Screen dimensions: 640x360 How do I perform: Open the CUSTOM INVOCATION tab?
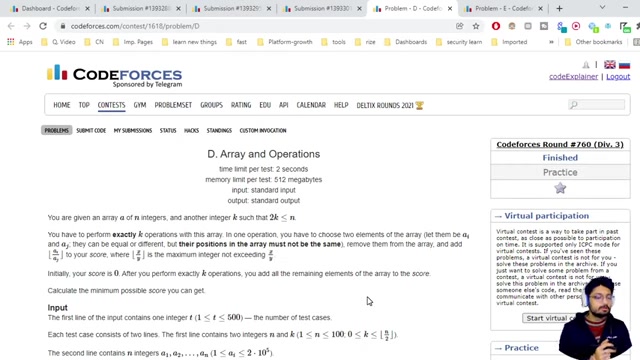263,130
